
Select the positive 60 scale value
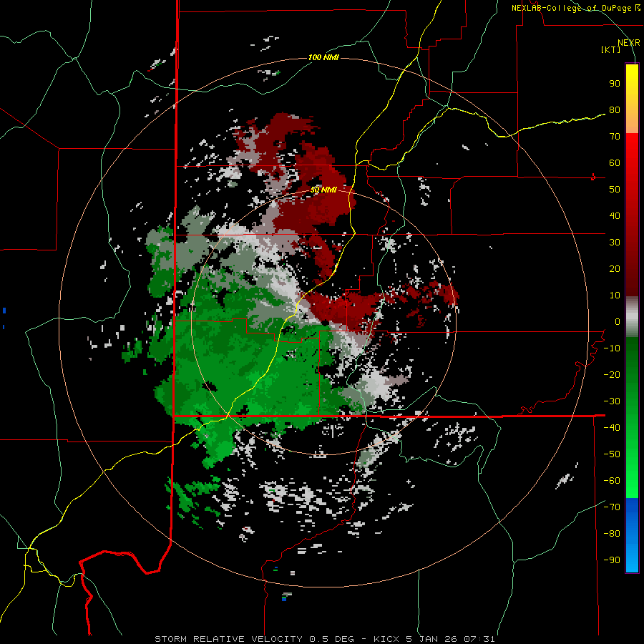615,163
